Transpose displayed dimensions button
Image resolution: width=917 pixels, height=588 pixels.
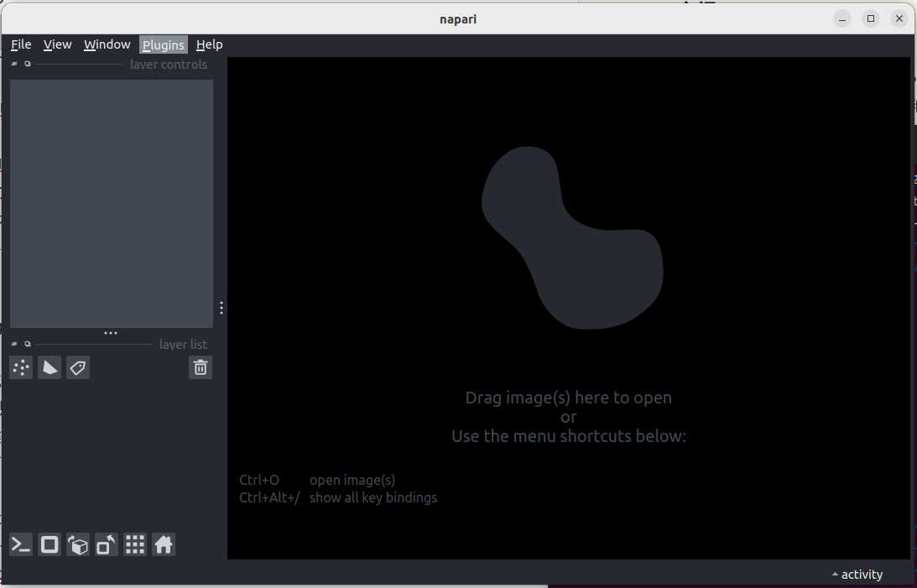coord(107,544)
